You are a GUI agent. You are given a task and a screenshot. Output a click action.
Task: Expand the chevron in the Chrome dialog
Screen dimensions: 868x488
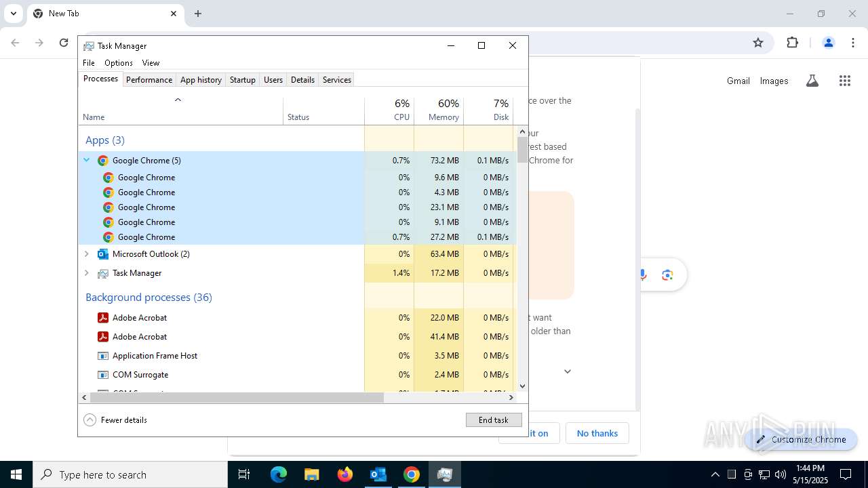pyautogui.click(x=568, y=371)
